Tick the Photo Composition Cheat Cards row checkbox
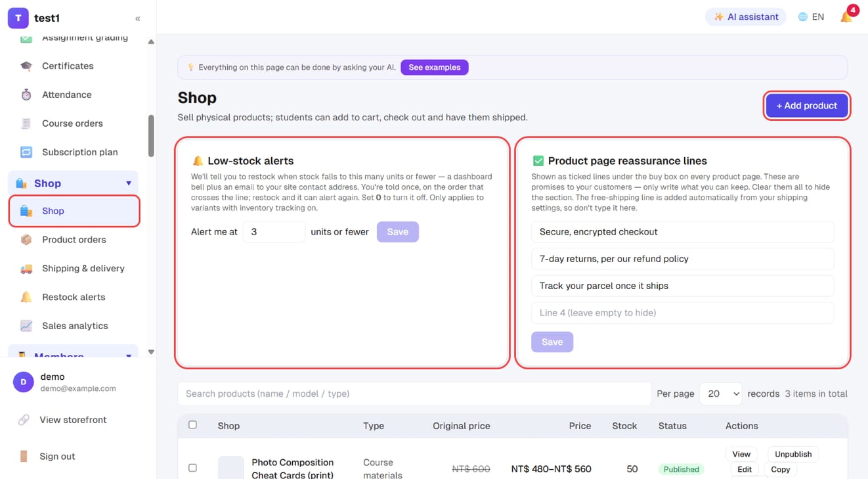The image size is (868, 479). [x=192, y=468]
